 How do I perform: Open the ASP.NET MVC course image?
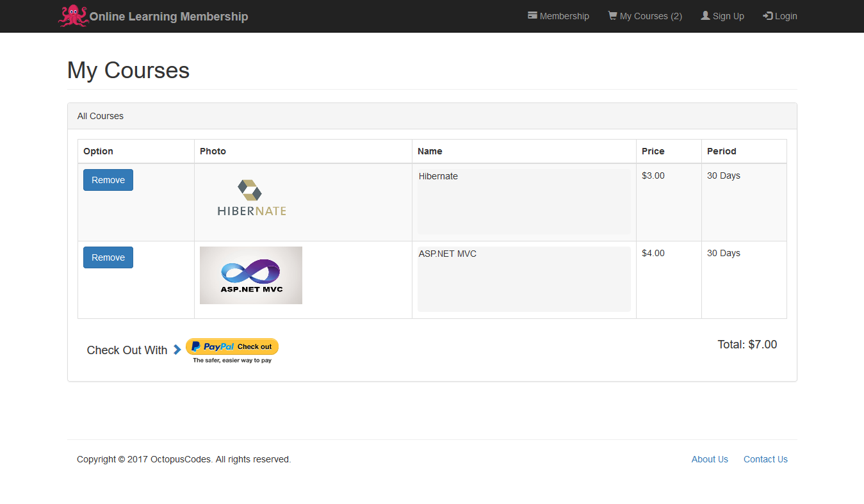[251, 275]
